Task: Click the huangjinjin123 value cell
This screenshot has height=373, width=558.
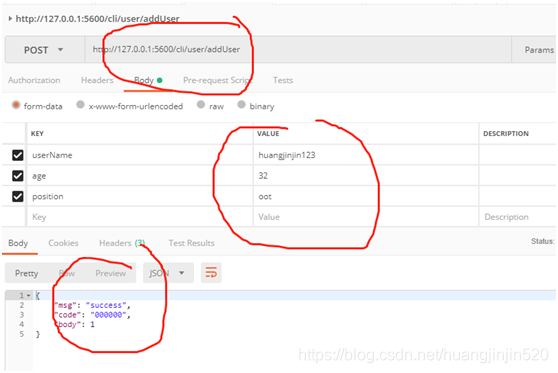Action: tap(366, 155)
